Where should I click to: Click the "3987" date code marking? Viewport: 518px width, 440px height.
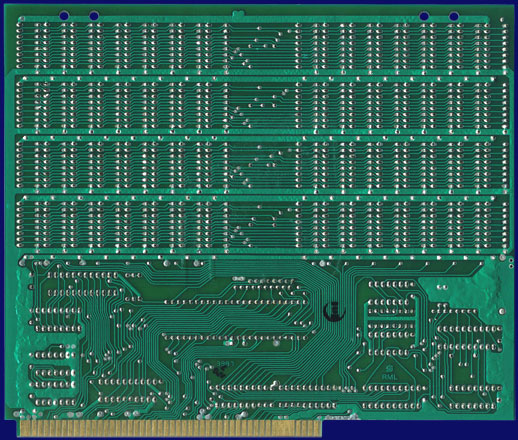pyautogui.click(x=225, y=363)
